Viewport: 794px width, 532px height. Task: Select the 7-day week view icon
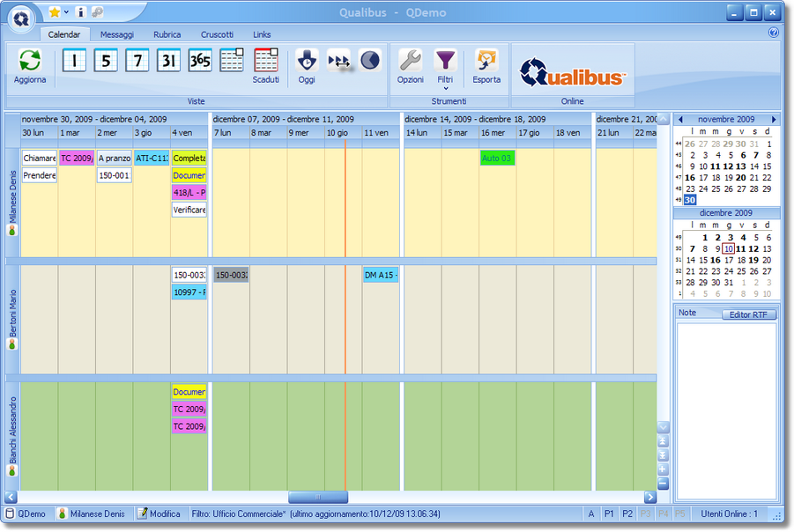tap(137, 61)
